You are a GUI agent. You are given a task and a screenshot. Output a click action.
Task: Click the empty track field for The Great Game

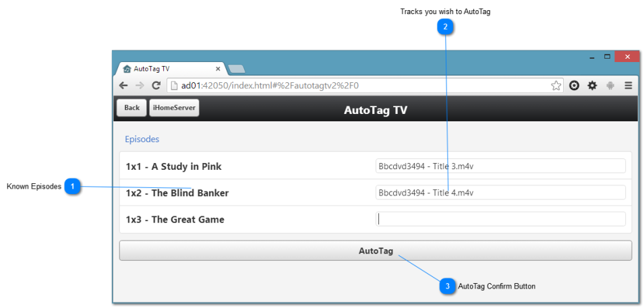click(500, 219)
